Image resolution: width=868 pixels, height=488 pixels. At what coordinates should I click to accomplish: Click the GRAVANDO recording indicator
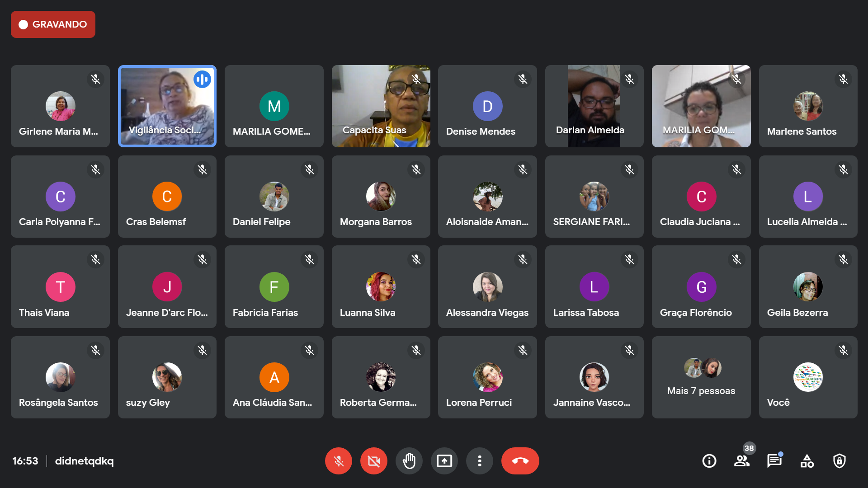point(53,24)
